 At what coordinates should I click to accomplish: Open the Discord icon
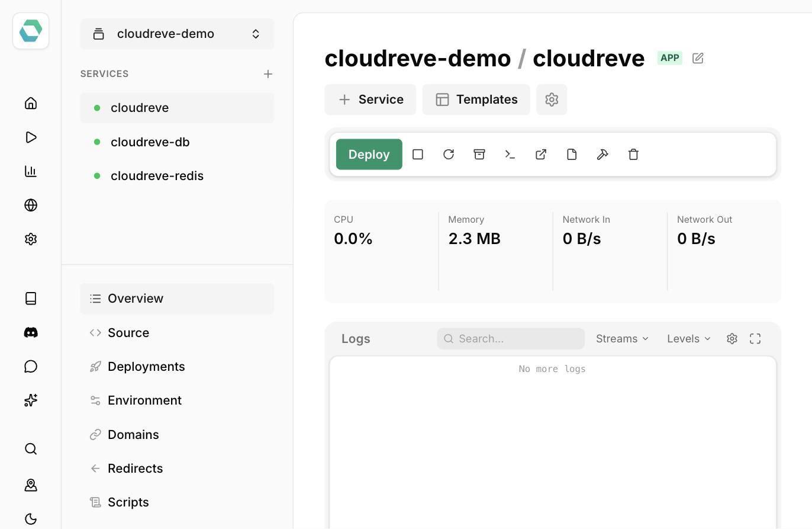click(x=31, y=332)
